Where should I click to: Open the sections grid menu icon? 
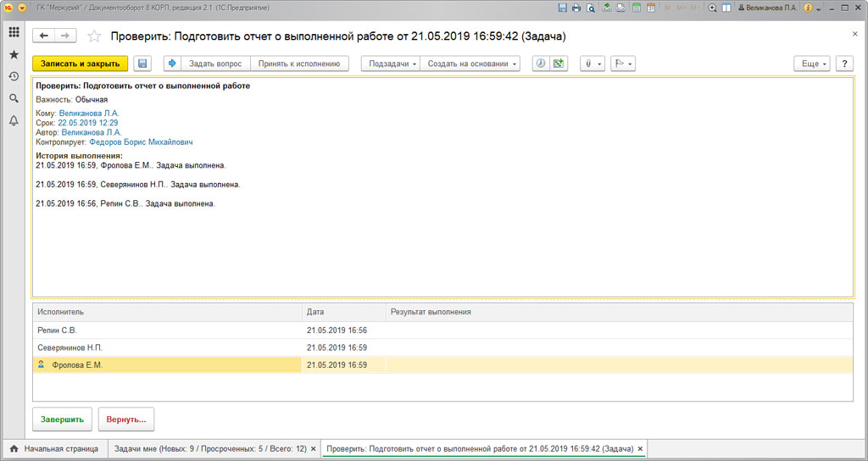(14, 33)
